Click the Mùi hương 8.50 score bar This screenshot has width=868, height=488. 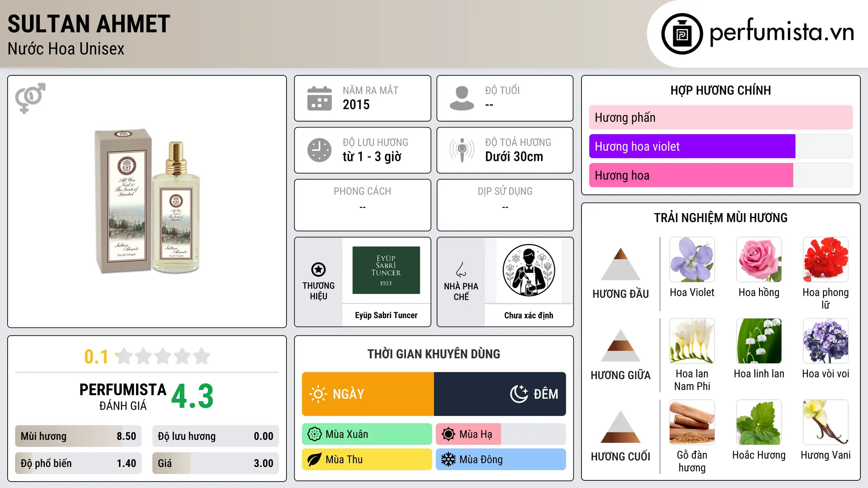pyautogui.click(x=78, y=436)
